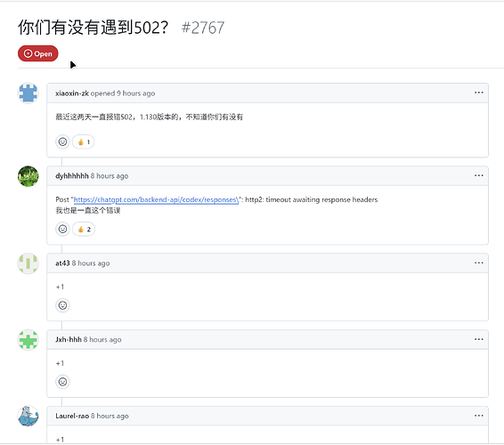Click the issue number #2767
The height and width of the screenshot is (445, 504).
pos(203,28)
